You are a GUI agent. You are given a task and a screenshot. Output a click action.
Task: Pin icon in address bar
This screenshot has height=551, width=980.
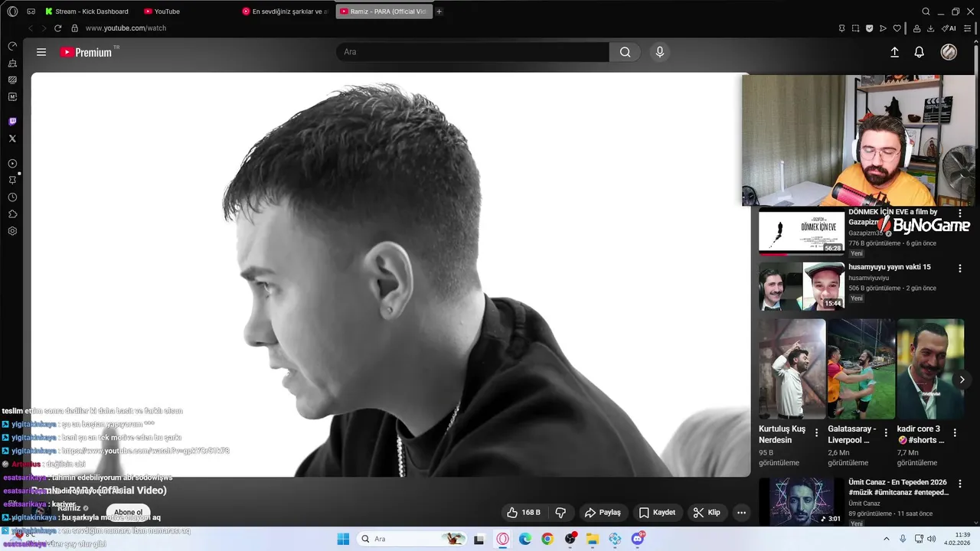tap(841, 28)
